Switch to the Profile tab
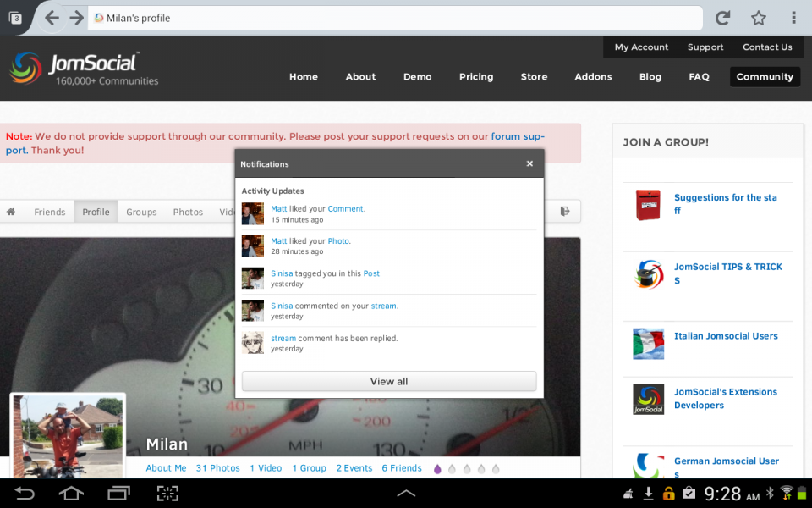This screenshot has height=508, width=812. point(96,212)
